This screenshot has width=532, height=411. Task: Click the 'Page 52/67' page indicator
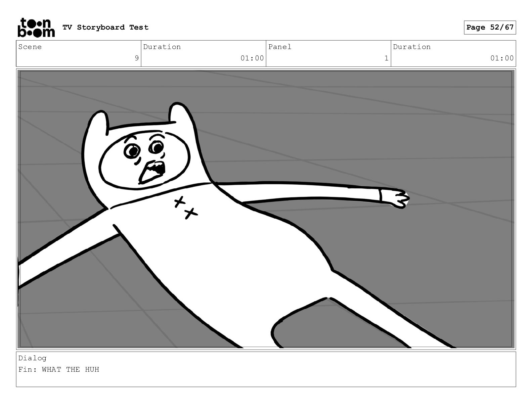pyautogui.click(x=490, y=28)
